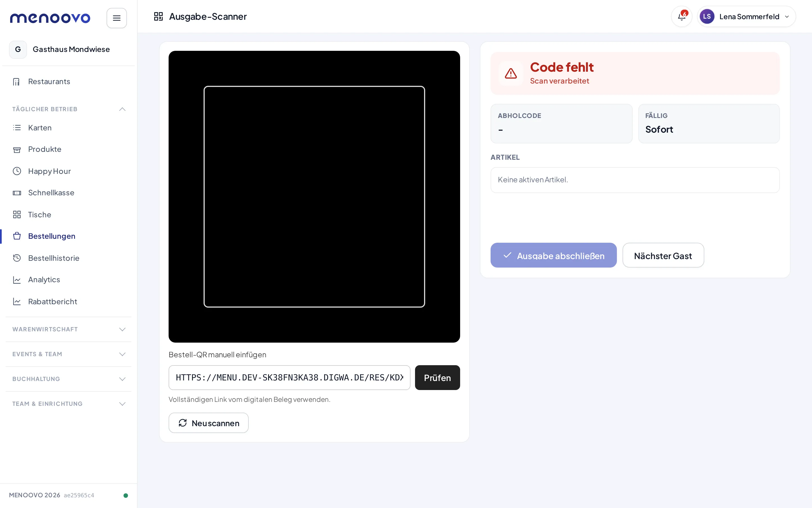This screenshot has width=812, height=508.
Task: Click the Restaurants building icon
Action: click(16, 82)
